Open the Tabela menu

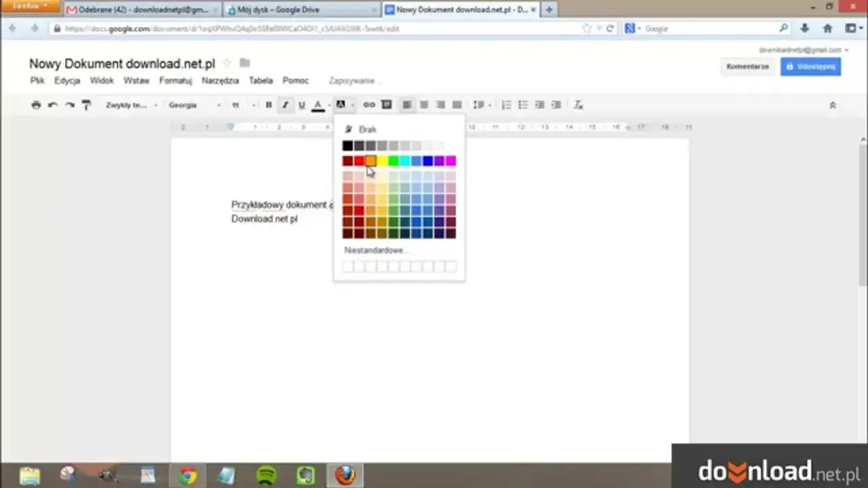tap(261, 81)
